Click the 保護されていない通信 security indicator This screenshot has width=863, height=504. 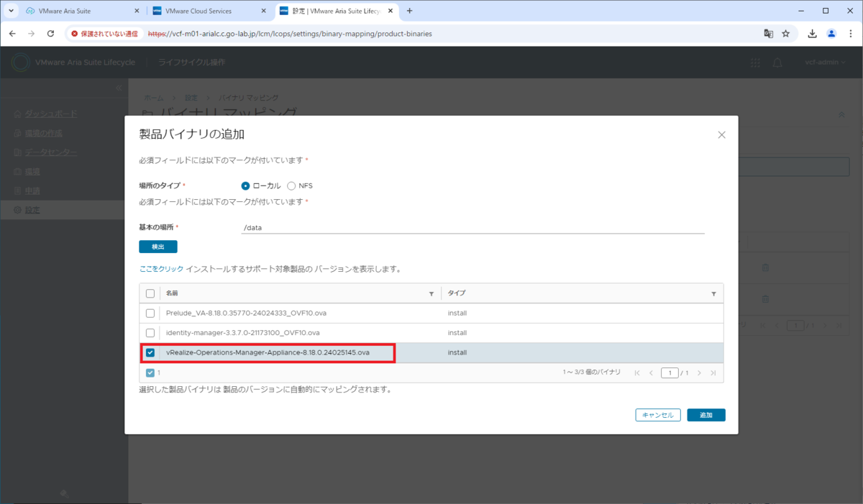[105, 34]
